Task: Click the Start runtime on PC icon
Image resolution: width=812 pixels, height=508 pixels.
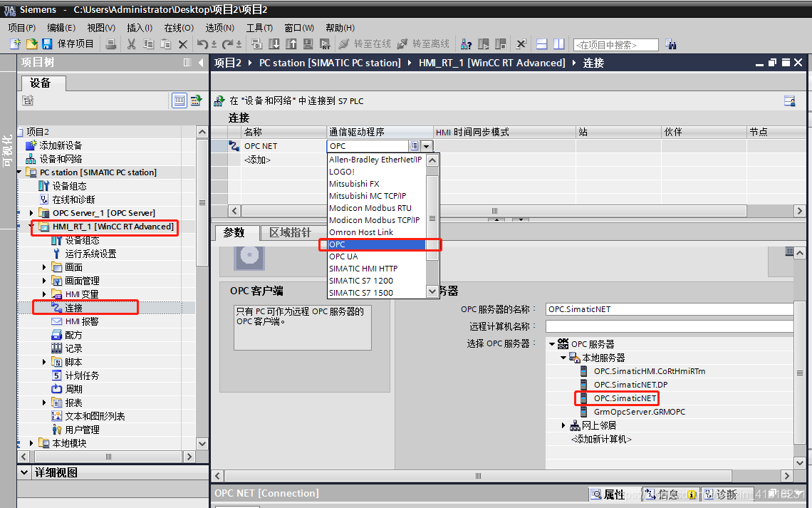Action: (325, 44)
